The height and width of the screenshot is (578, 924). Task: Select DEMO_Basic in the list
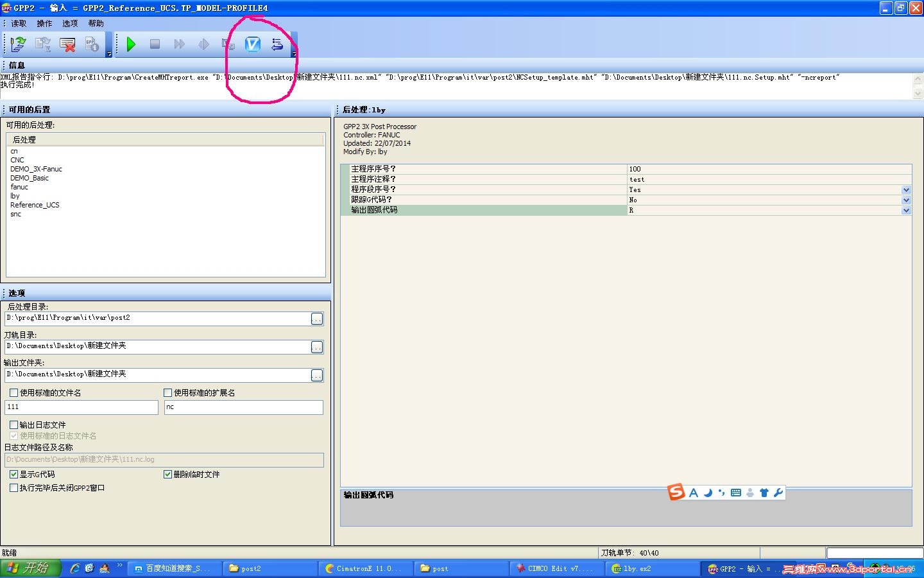tap(30, 178)
